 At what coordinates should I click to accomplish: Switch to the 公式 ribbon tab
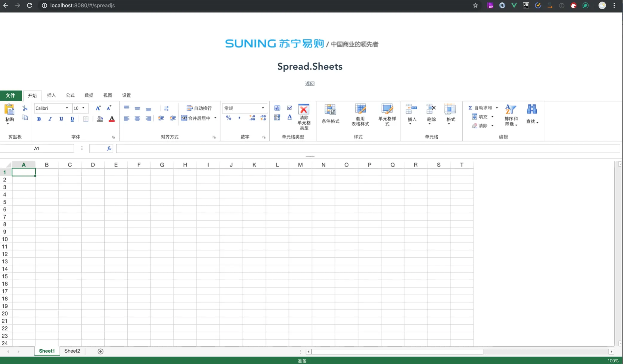click(70, 95)
